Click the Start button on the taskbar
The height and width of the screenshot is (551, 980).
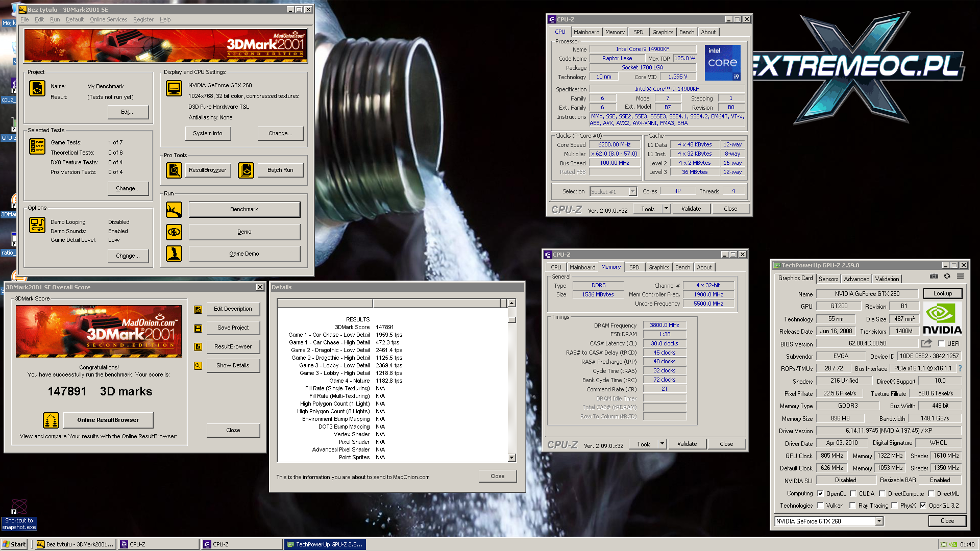(14, 544)
